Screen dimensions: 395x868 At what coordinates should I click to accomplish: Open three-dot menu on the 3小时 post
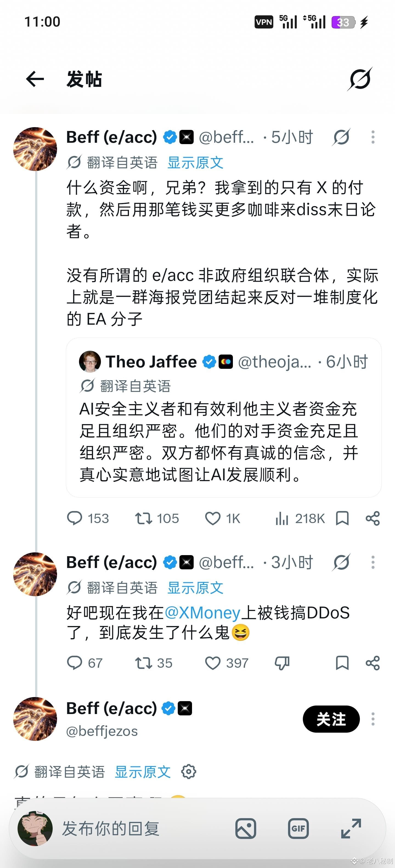pos(373,563)
